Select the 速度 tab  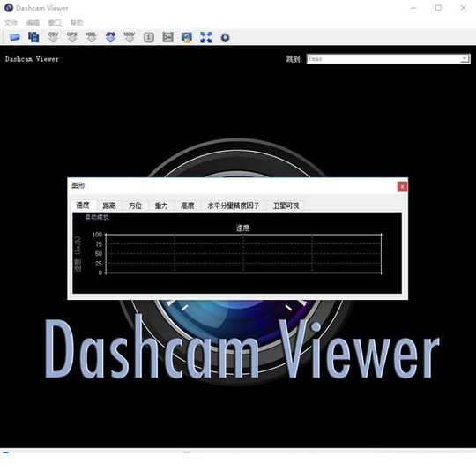click(x=83, y=206)
